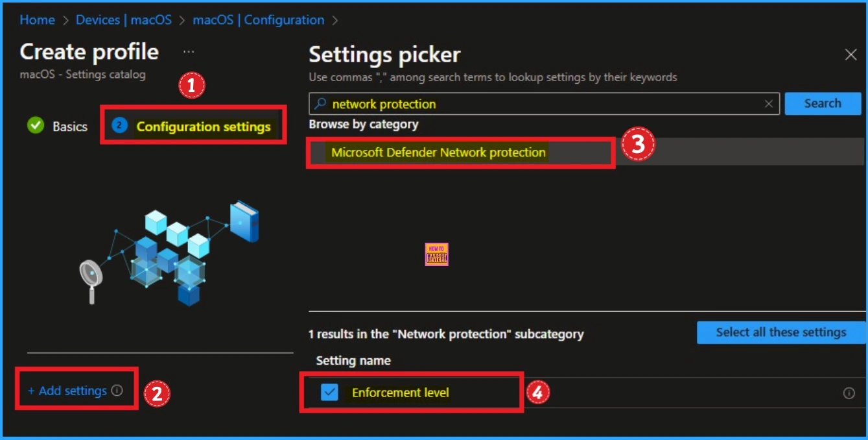Click the HowToManageDevices logo image
Screen dimensions: 868x440
[436, 254]
